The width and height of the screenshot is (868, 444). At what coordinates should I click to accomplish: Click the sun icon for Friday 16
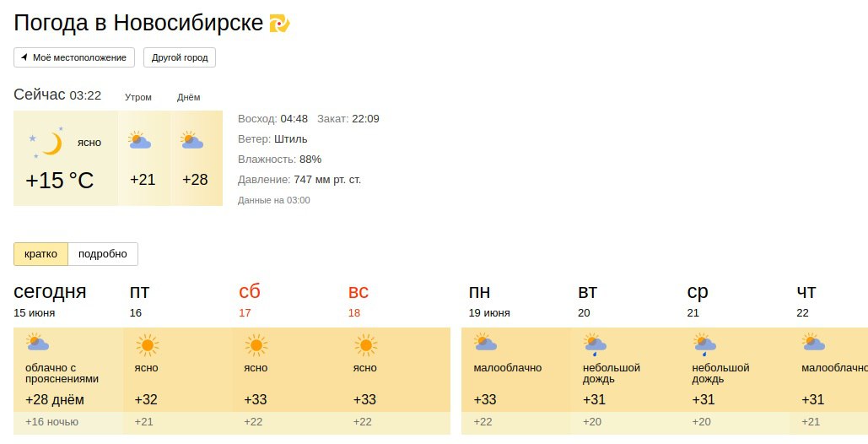(x=148, y=345)
